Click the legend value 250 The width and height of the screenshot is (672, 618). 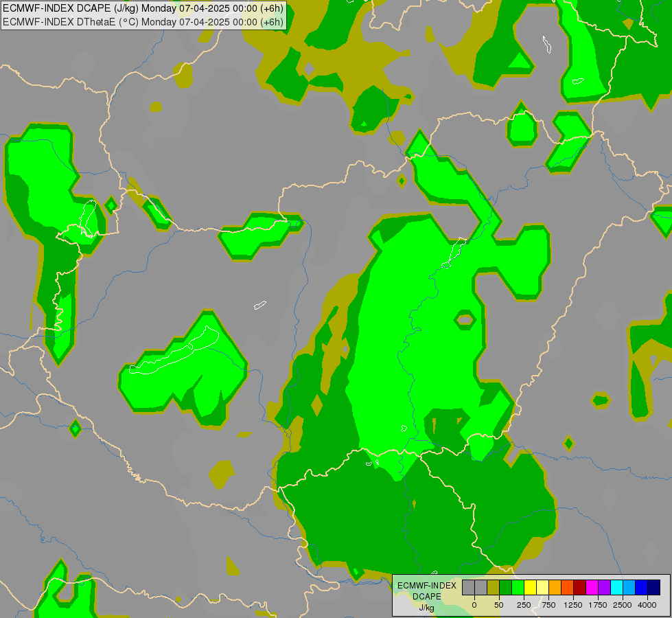tap(524, 605)
